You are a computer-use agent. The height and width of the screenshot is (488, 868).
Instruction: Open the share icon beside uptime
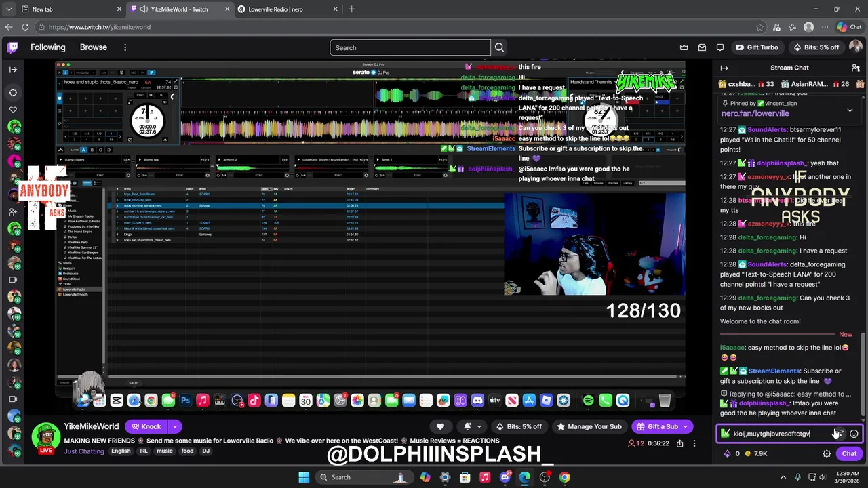pos(679,443)
